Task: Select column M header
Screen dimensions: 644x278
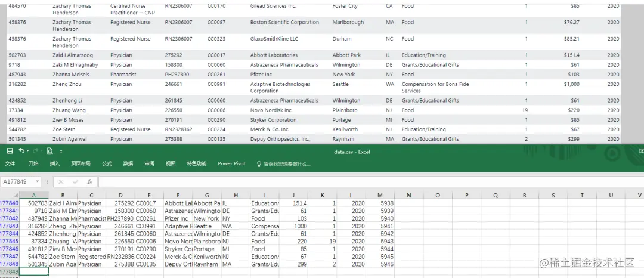Action: 380,196
